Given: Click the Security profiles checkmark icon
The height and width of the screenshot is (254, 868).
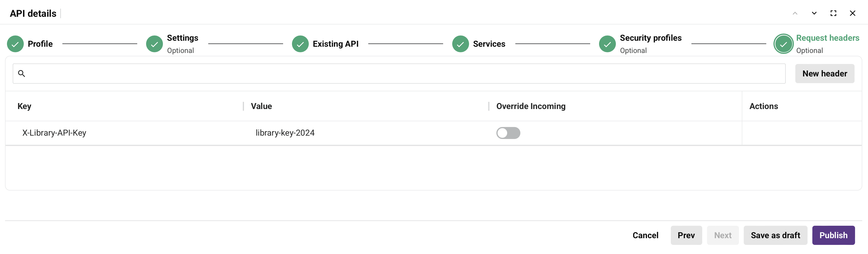Looking at the screenshot, I should tap(607, 43).
